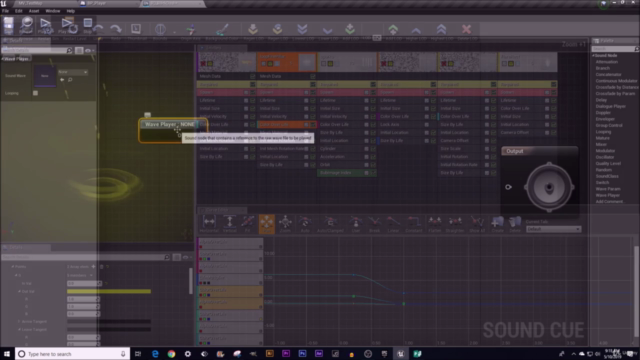640x360 pixels.
Task: Select the Pan mode icon
Action: coord(267,224)
